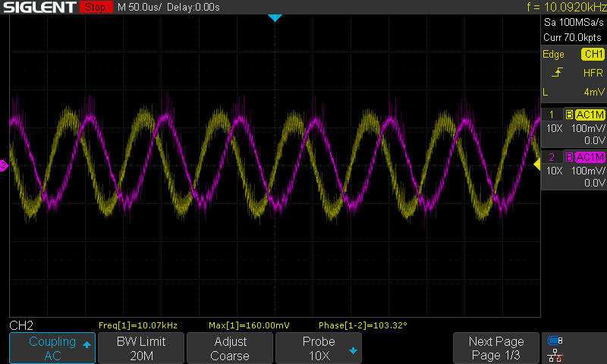Toggle the BW Limit 20M setting
607x364 pixels.
tap(140, 348)
